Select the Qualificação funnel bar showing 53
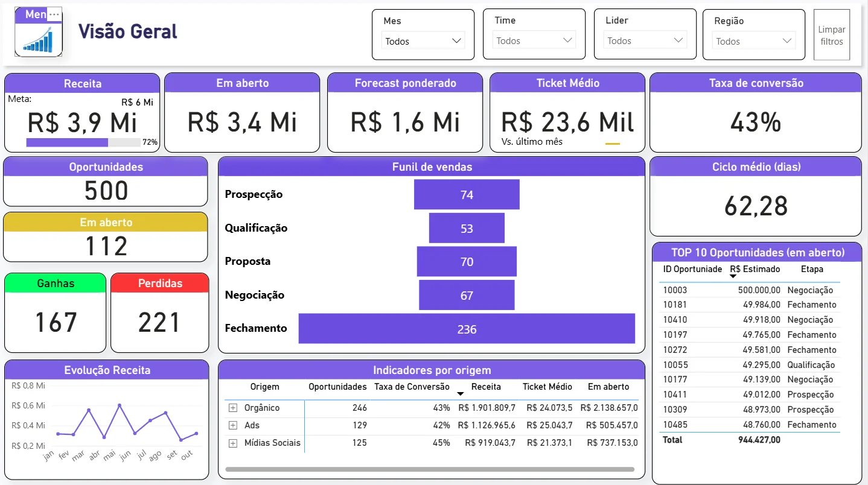 point(467,228)
